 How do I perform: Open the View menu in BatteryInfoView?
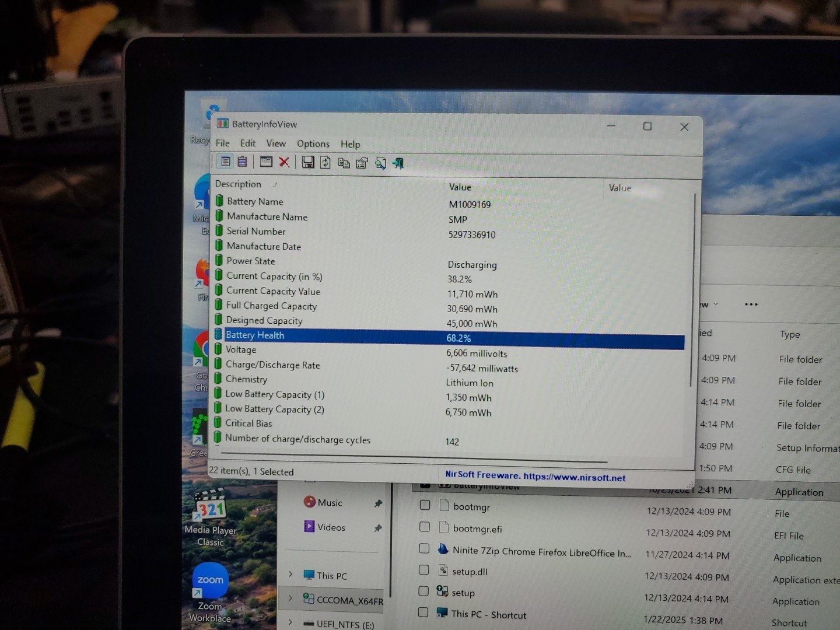click(x=276, y=143)
